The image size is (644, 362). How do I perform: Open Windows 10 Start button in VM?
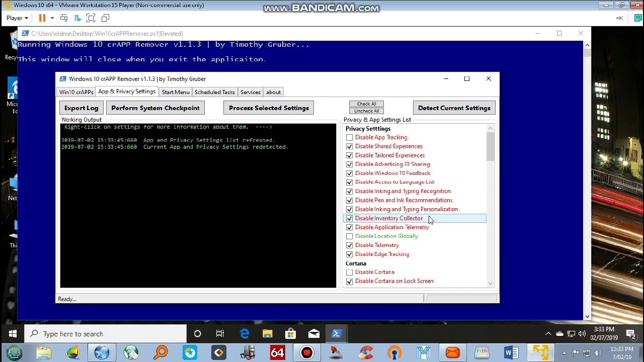13,334
